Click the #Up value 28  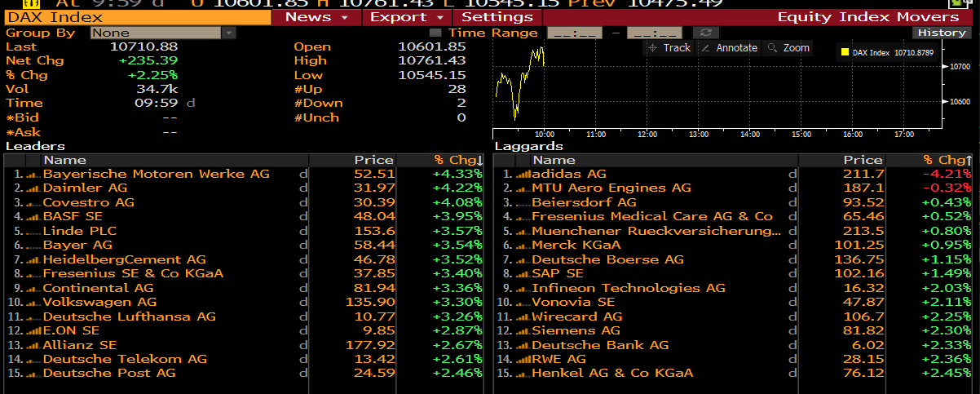click(457, 89)
